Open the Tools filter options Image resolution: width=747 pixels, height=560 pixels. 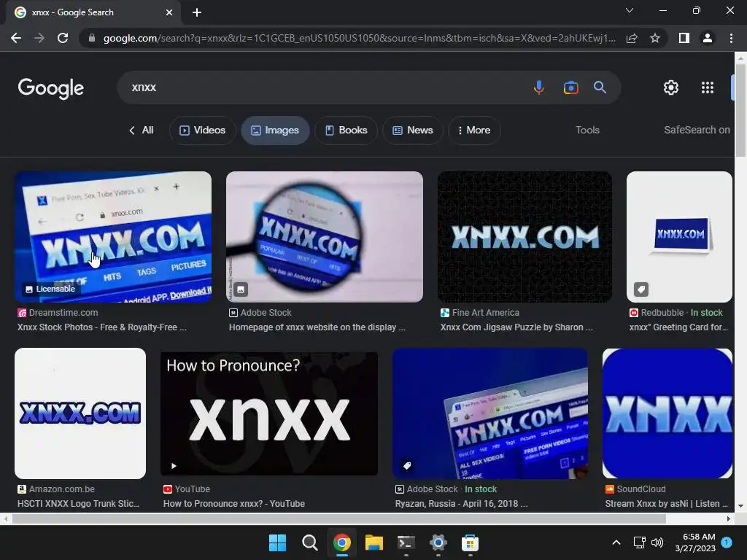(x=587, y=130)
